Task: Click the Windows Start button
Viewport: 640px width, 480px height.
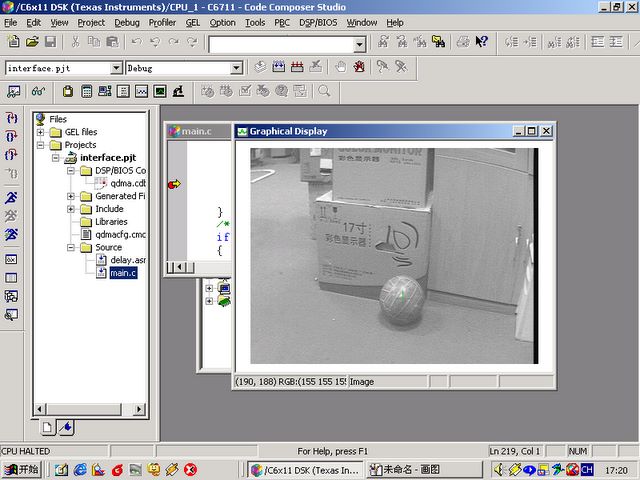Action: click(x=21, y=470)
